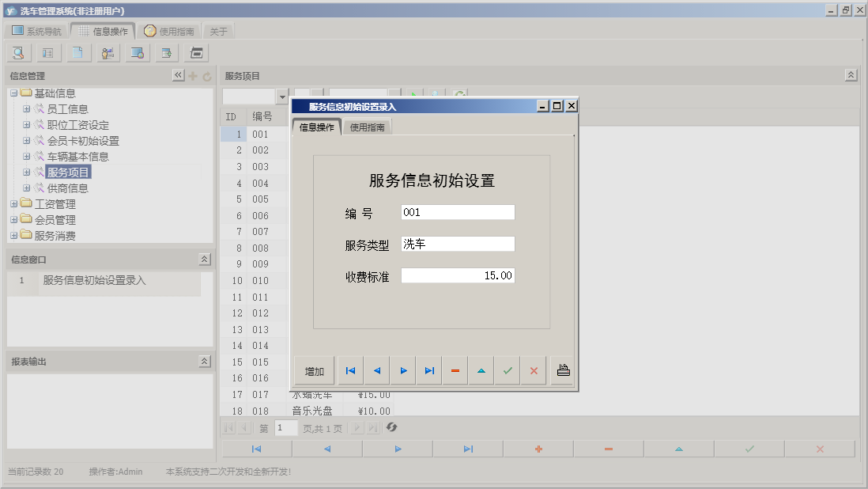Expand the 服务消费 folder
Image resolution: width=868 pixels, height=489 pixels.
coord(14,235)
